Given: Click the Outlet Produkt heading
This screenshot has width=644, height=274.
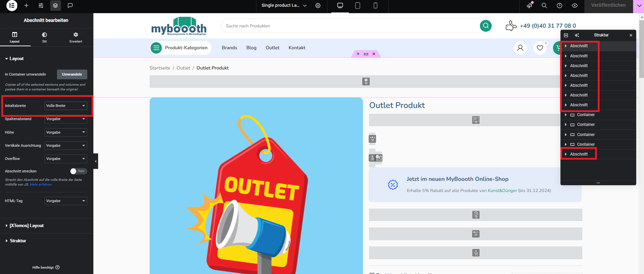Looking at the screenshot, I should (397, 105).
